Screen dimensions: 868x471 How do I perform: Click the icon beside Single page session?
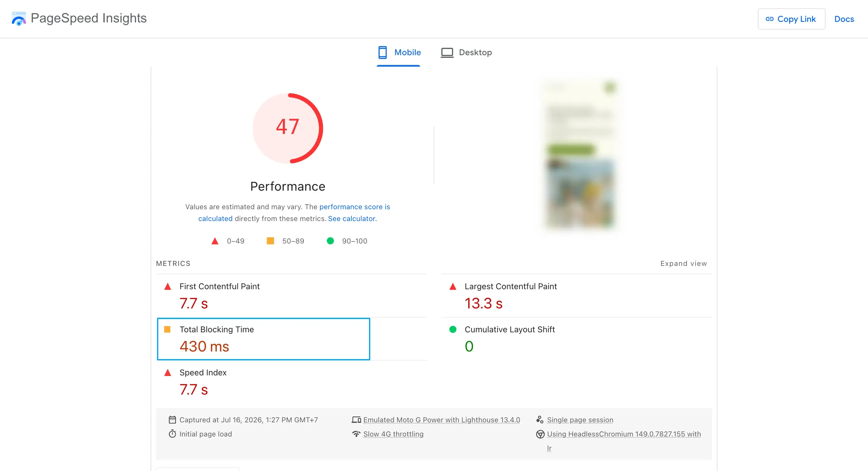(x=540, y=420)
